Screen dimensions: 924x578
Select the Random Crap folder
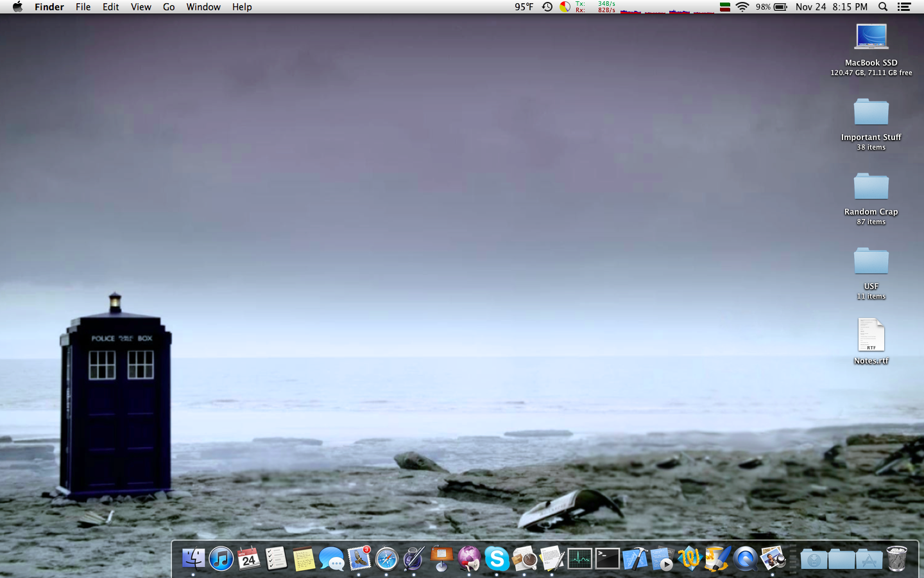(871, 186)
